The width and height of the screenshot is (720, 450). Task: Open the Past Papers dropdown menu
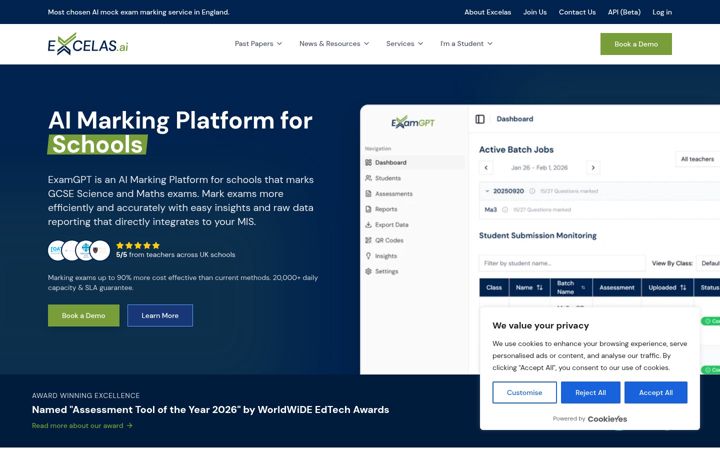point(258,44)
